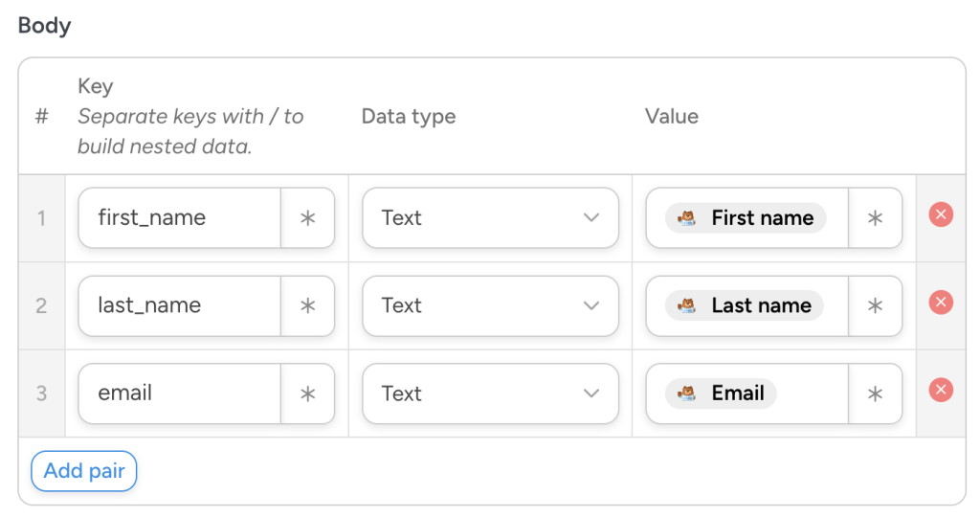Click asterisk icon in First name value field
980x517 pixels.
(875, 218)
